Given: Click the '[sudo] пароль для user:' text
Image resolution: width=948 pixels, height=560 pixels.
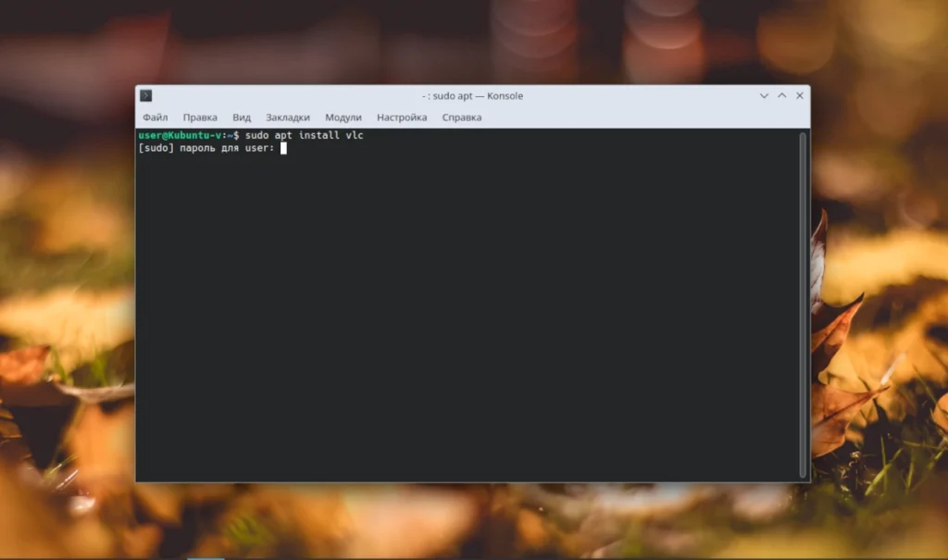Looking at the screenshot, I should tap(206, 148).
